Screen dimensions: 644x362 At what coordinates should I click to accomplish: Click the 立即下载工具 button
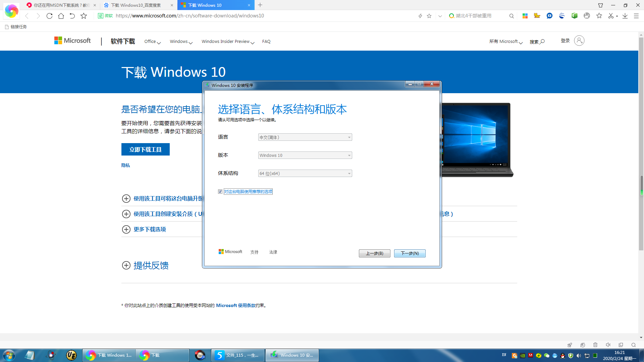(145, 149)
